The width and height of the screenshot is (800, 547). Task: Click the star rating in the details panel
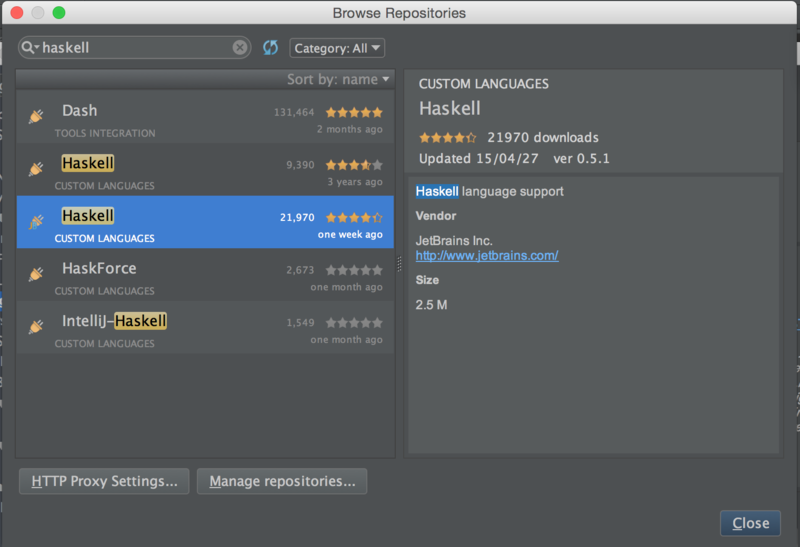click(447, 137)
